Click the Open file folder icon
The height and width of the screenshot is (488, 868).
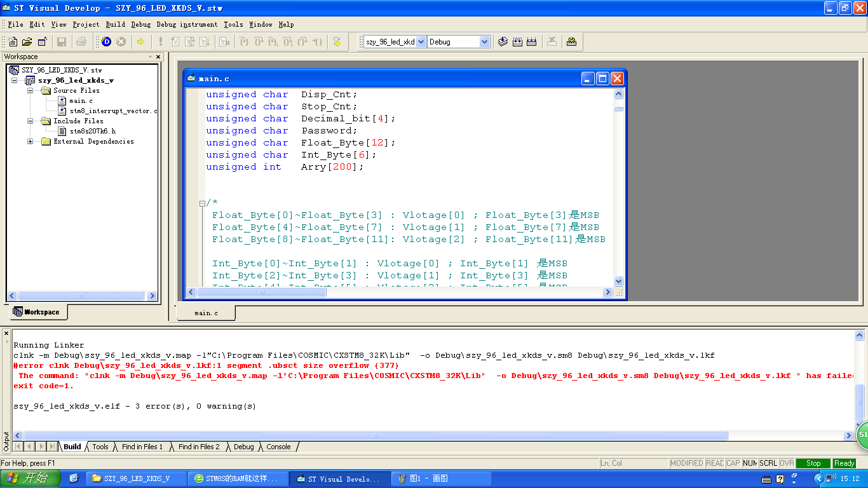point(27,42)
